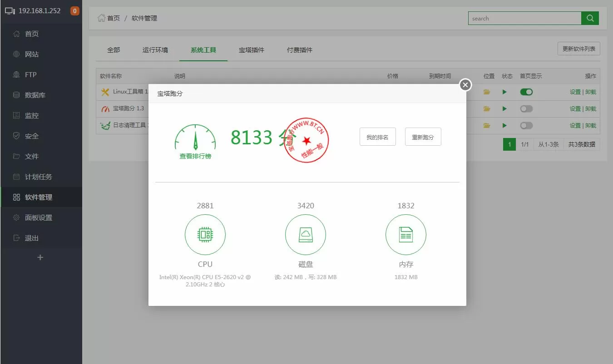Click the 重新跑分 rerun benchmark button
Viewport: 613px width, 364px height.
click(x=423, y=137)
